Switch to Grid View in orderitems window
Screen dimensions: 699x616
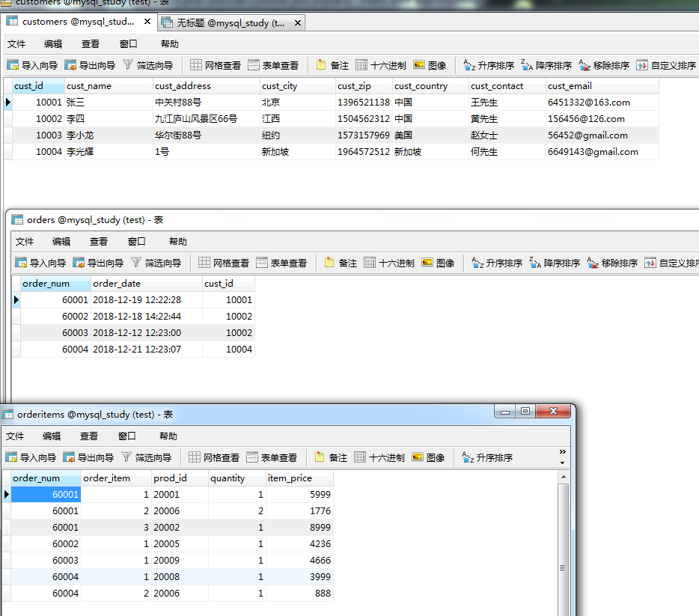(213, 457)
